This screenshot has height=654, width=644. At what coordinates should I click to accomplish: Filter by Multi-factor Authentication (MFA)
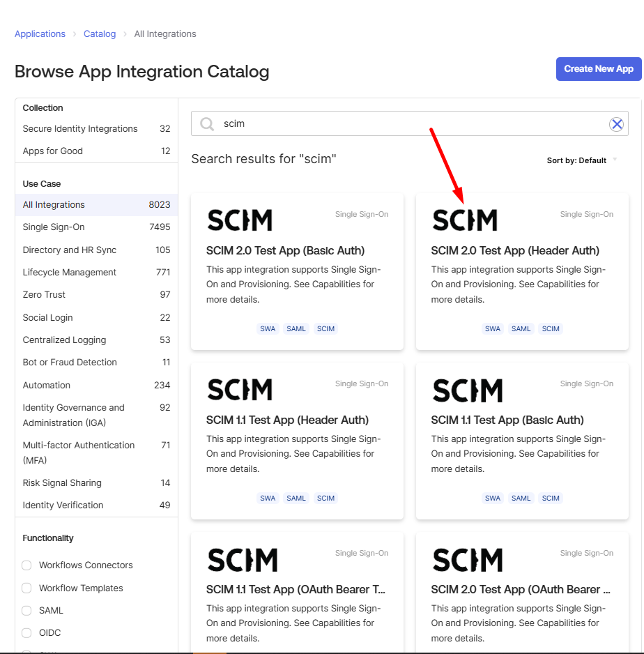[x=96, y=453]
